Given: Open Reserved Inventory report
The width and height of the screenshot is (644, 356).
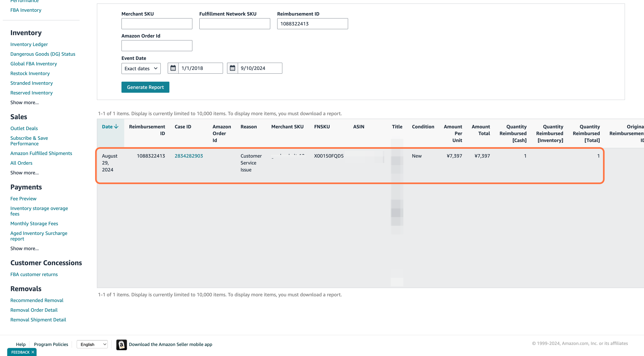Looking at the screenshot, I should point(31,93).
